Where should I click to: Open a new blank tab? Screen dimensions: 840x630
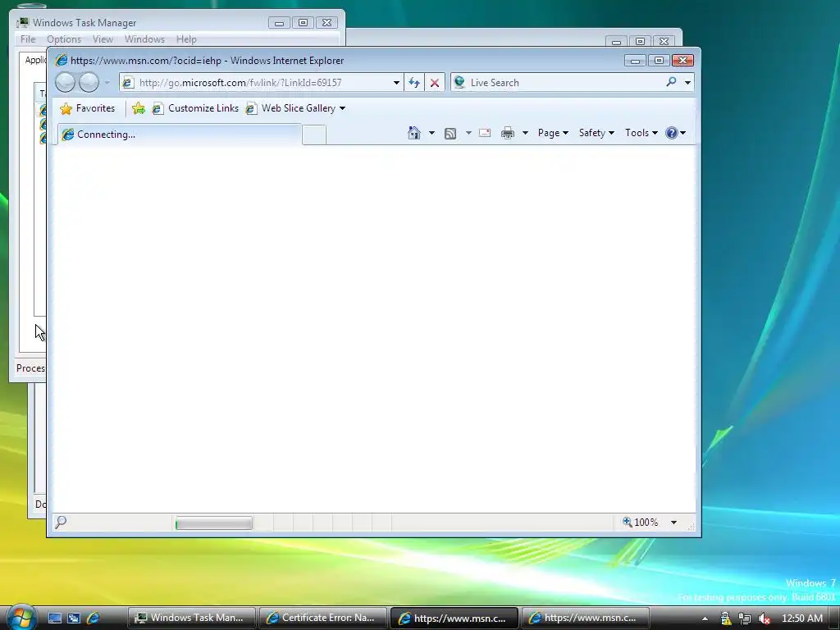point(314,135)
